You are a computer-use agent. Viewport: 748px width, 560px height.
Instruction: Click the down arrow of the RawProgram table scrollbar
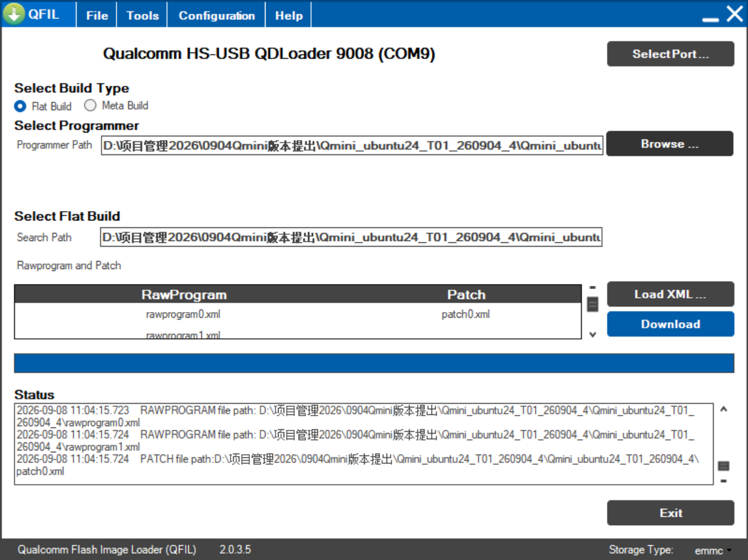click(x=593, y=335)
